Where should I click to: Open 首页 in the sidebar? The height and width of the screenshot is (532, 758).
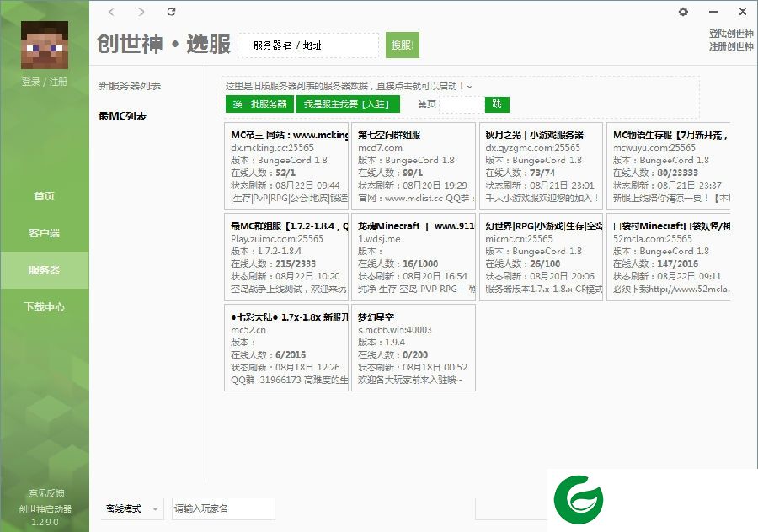[45, 195]
